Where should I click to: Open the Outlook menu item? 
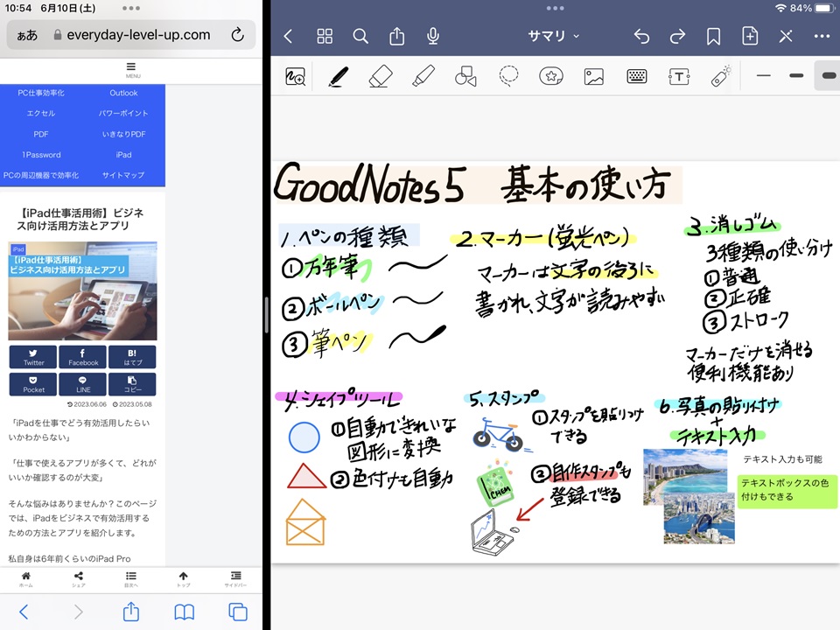point(123,93)
